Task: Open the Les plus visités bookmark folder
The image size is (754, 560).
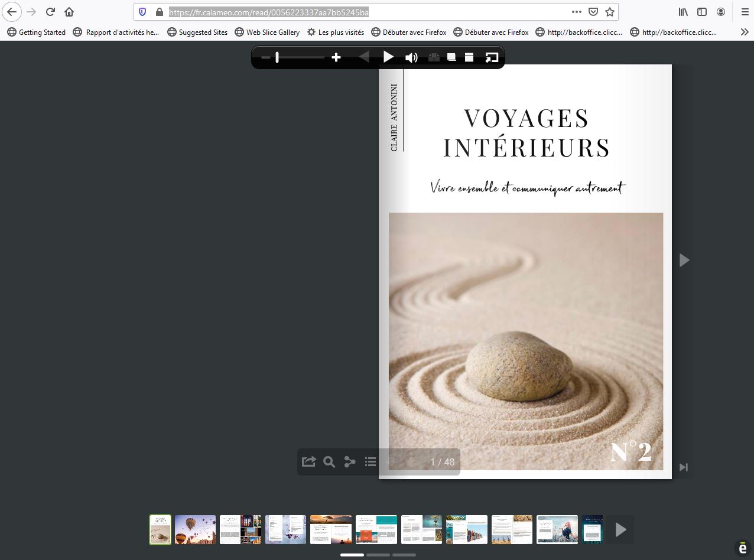Action: [x=335, y=32]
